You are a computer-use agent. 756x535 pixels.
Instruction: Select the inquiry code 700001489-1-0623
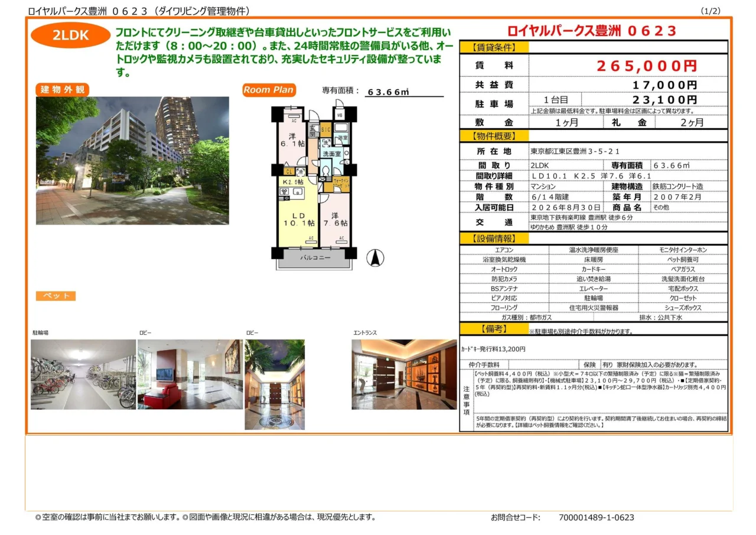pyautogui.click(x=597, y=517)
